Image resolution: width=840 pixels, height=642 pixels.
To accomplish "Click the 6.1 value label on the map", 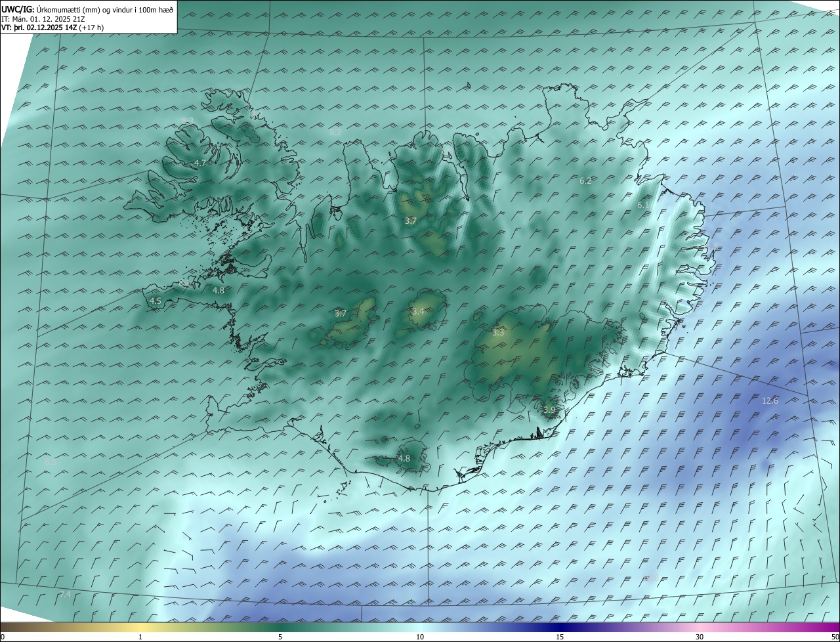I will 644,205.
